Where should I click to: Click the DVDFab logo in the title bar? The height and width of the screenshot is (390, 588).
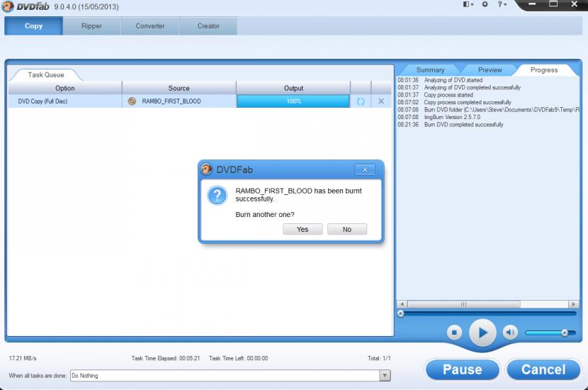pyautogui.click(x=26, y=6)
